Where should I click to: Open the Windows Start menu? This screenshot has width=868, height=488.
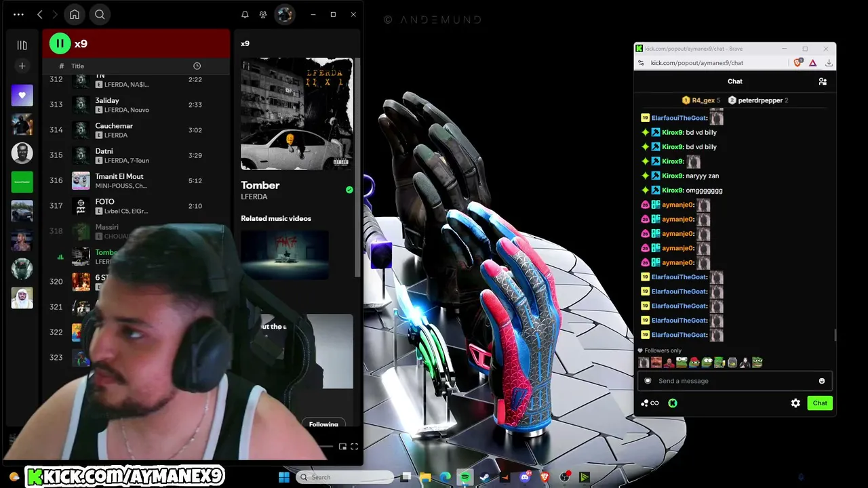[284, 477]
